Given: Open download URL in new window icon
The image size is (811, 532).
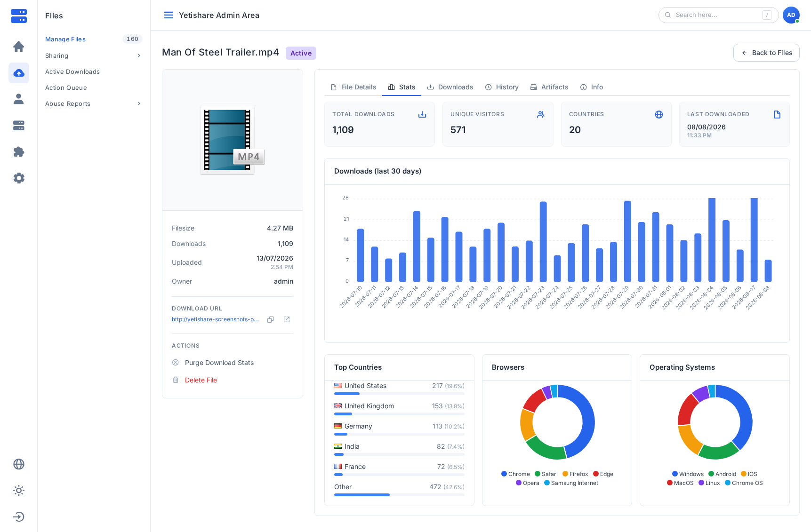Looking at the screenshot, I should pos(287,319).
